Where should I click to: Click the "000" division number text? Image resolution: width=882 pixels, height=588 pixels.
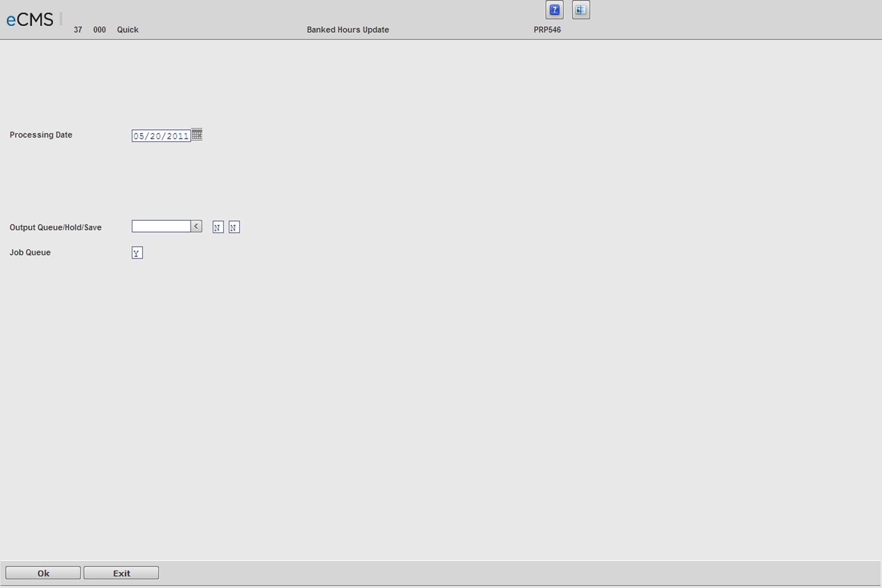point(99,30)
